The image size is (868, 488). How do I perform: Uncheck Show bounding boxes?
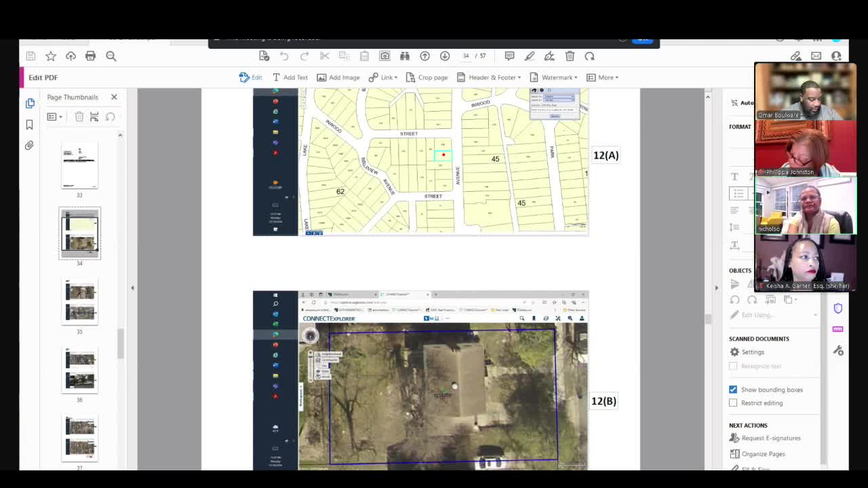[733, 390]
